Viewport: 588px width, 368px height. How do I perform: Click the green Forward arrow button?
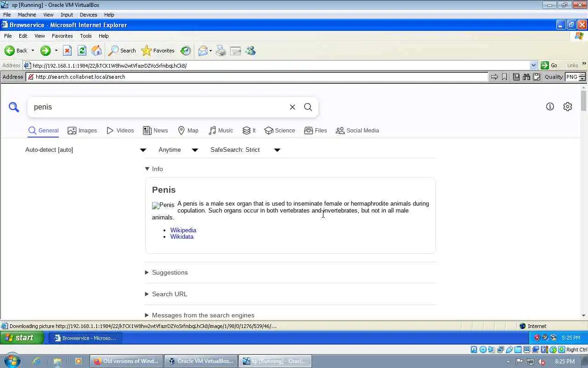coord(45,51)
